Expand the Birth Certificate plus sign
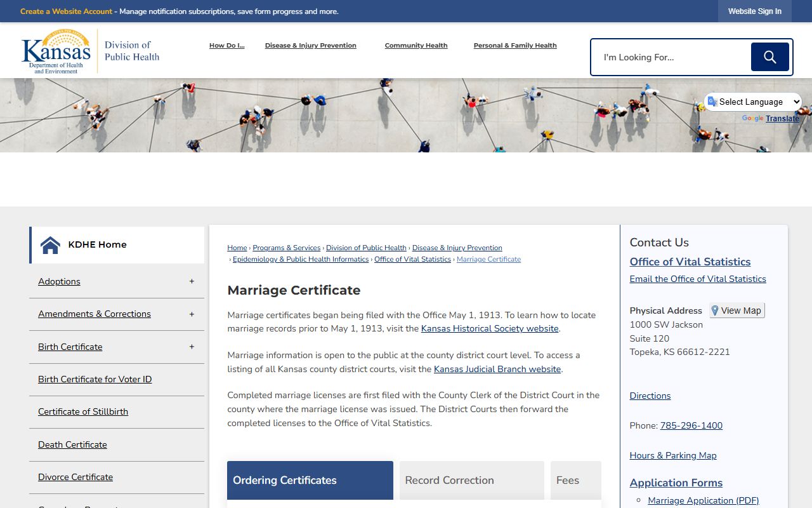The height and width of the screenshot is (508, 812). [x=192, y=347]
